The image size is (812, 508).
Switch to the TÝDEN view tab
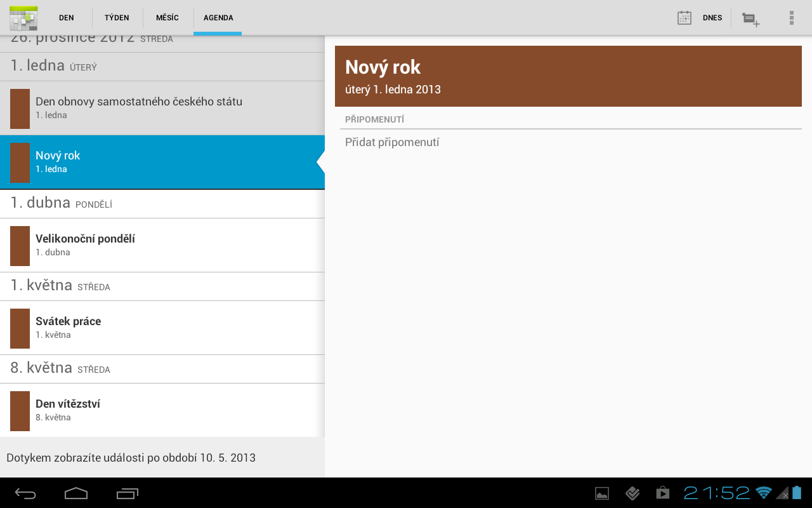[x=117, y=18]
